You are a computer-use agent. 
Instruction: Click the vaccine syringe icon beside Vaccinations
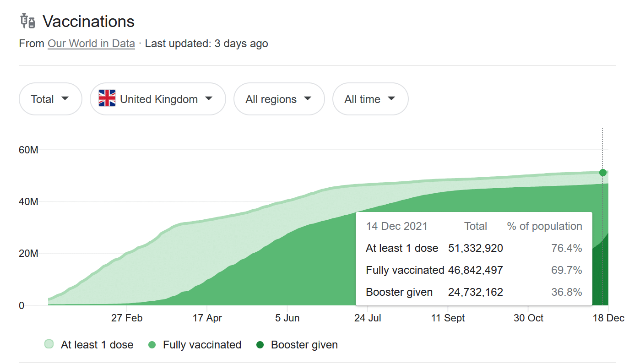click(27, 21)
